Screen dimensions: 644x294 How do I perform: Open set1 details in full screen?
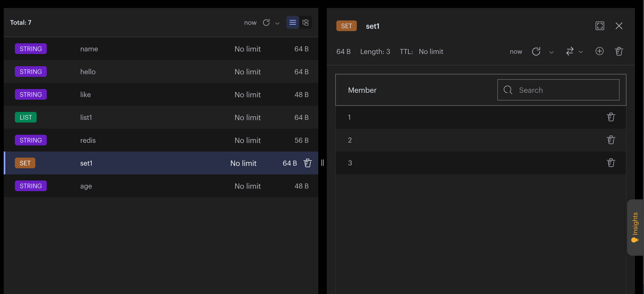click(600, 26)
